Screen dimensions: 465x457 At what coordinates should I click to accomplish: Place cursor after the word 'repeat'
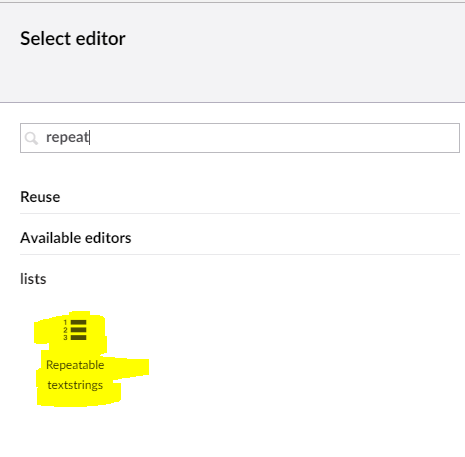90,137
